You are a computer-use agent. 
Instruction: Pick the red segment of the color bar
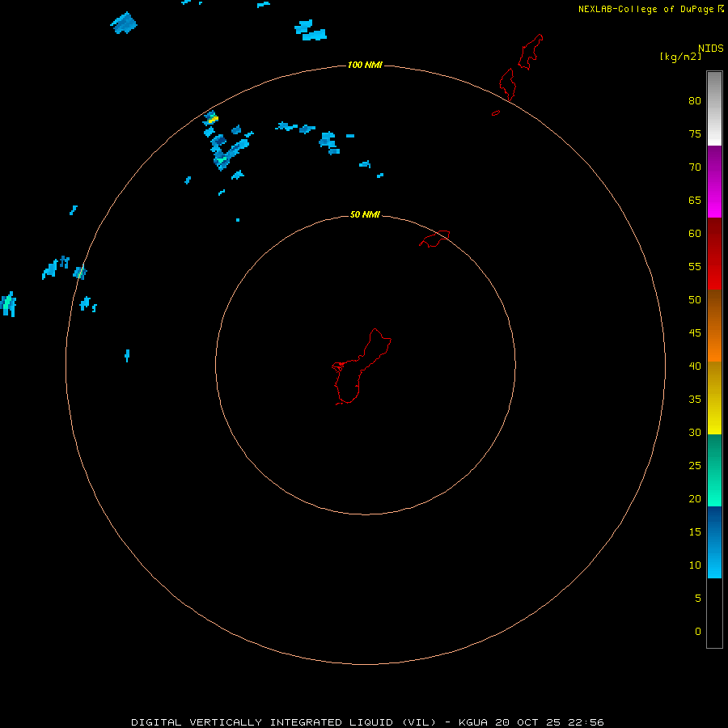click(x=714, y=253)
